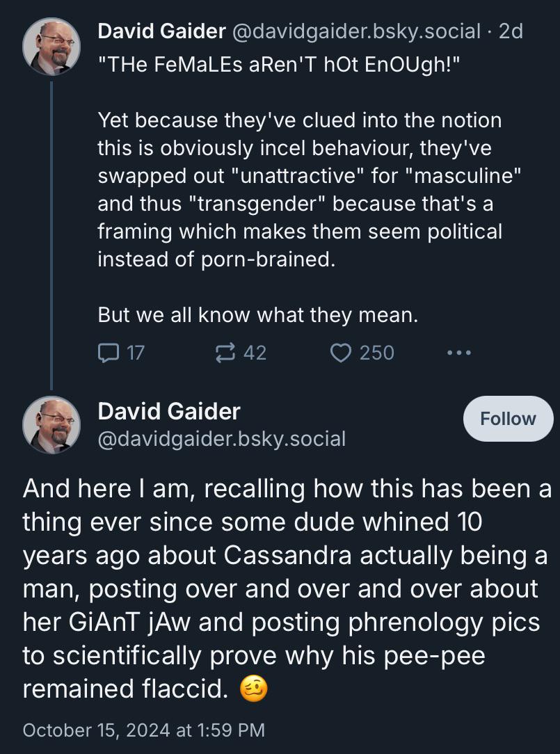This screenshot has width=560, height=754.
Task: Like the parent post with the heart icon
Action: click(x=340, y=353)
